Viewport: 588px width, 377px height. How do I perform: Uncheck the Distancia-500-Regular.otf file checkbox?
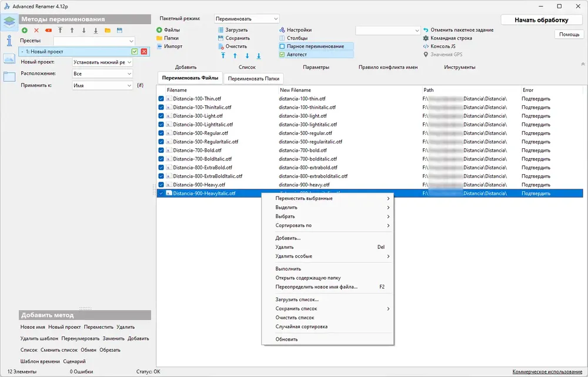tap(161, 133)
